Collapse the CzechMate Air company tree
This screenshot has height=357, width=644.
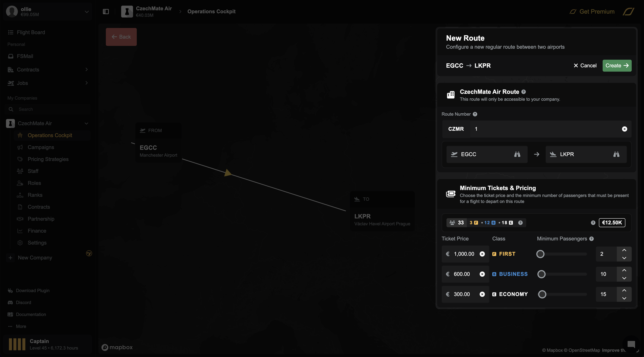point(86,123)
